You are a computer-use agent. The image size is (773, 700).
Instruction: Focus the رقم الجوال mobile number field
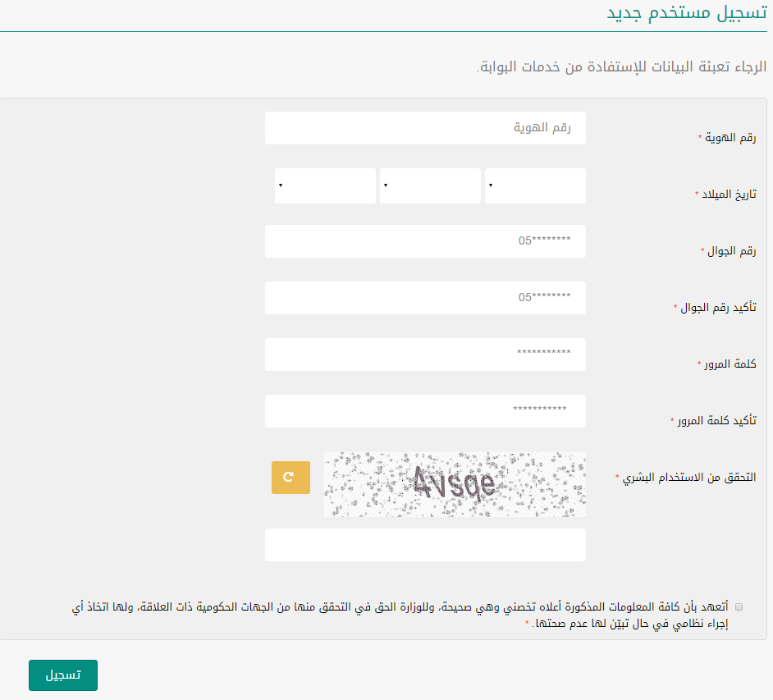pyautogui.click(x=425, y=241)
